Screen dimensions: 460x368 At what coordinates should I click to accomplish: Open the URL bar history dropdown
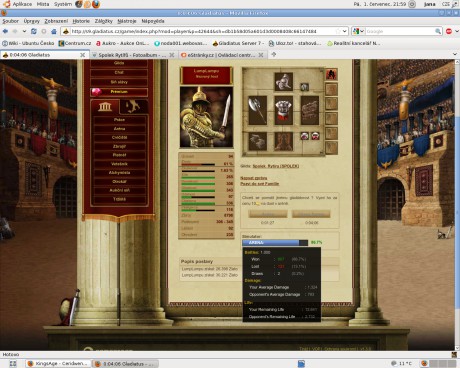(345, 31)
